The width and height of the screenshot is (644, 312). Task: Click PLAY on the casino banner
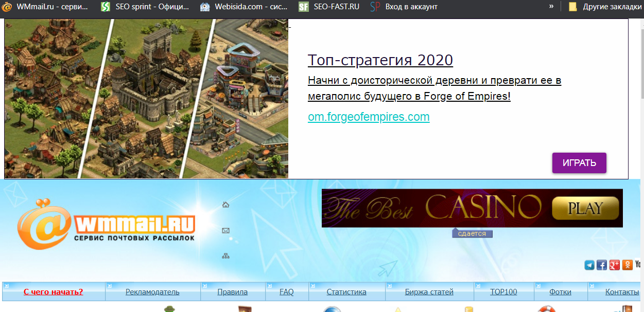(x=585, y=208)
